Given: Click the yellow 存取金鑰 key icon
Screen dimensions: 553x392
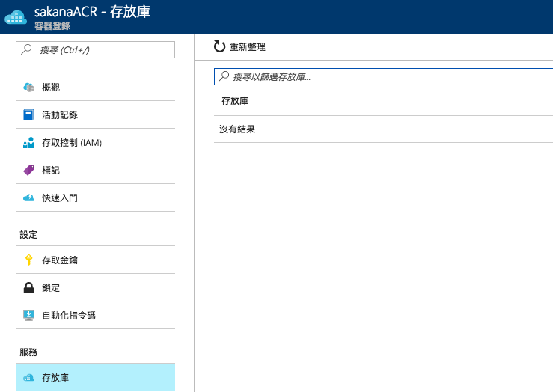Looking at the screenshot, I should (x=28, y=260).
